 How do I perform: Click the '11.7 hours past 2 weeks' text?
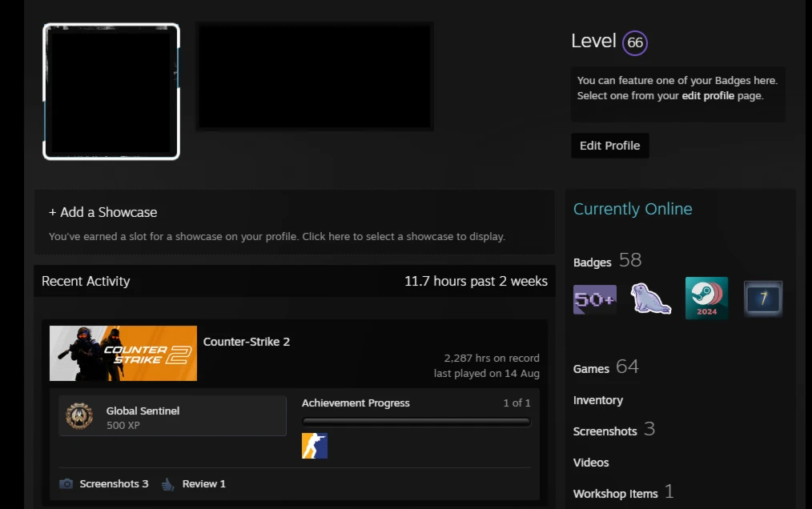[x=476, y=281]
